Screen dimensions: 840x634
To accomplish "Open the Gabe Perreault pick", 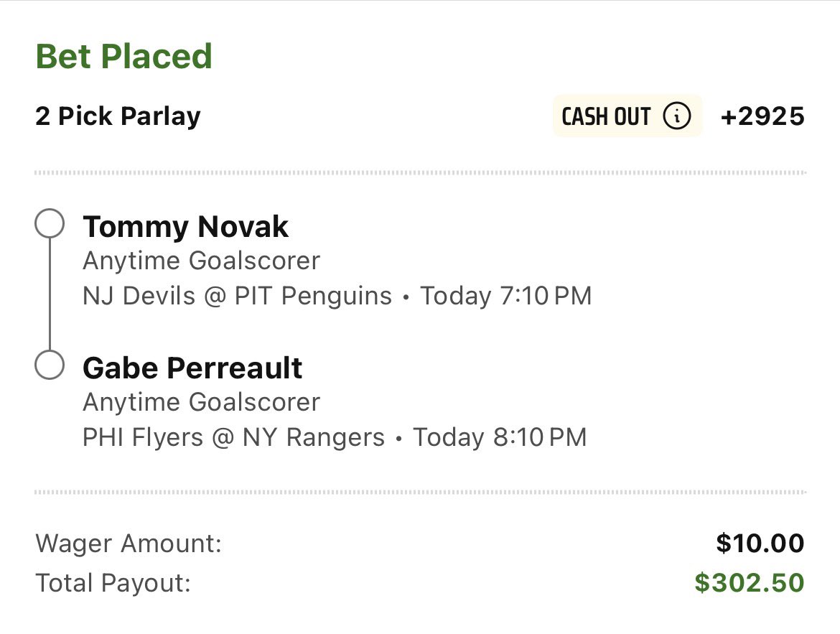I will pos(192,368).
